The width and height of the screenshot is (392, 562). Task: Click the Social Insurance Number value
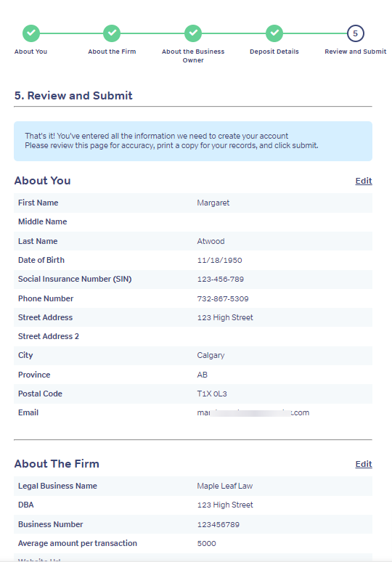click(x=221, y=280)
